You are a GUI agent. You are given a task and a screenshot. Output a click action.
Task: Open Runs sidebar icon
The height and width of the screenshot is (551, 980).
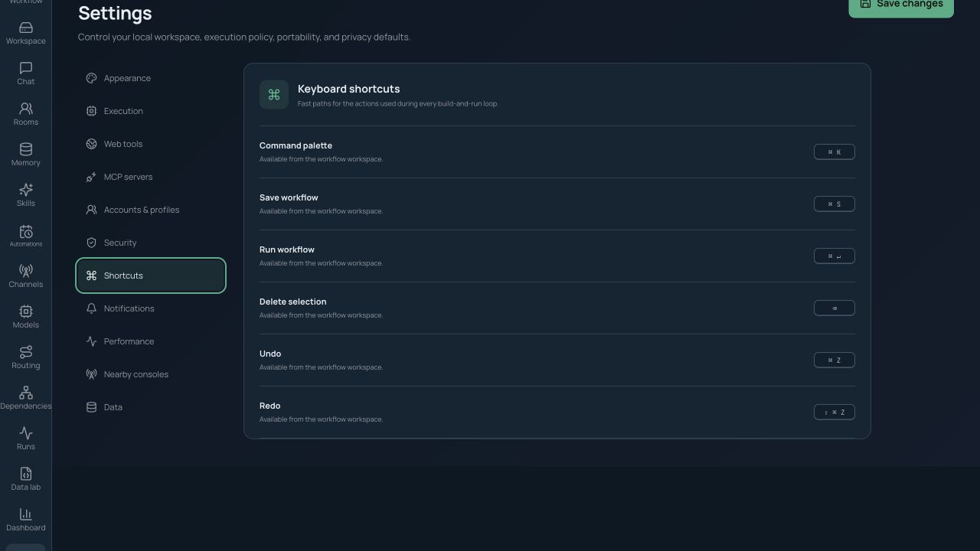coord(25,439)
